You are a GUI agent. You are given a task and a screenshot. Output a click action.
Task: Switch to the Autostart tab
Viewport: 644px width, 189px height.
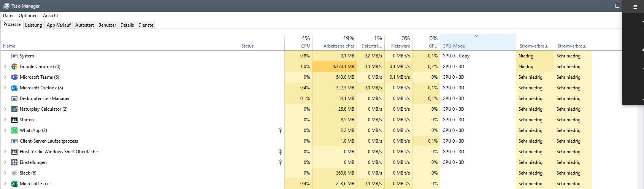pos(84,25)
